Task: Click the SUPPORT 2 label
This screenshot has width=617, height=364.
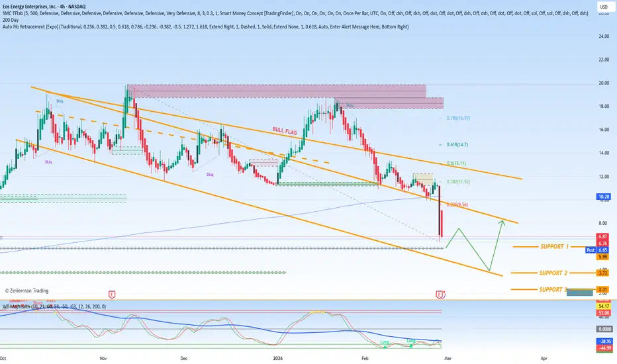Action: click(553, 273)
